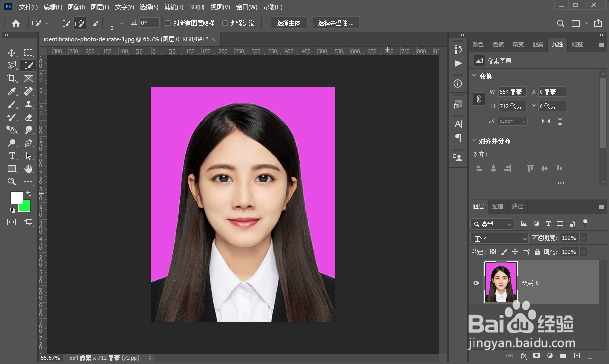Swap foreground and background colors
The height and width of the screenshot is (364, 609).
[x=29, y=194]
